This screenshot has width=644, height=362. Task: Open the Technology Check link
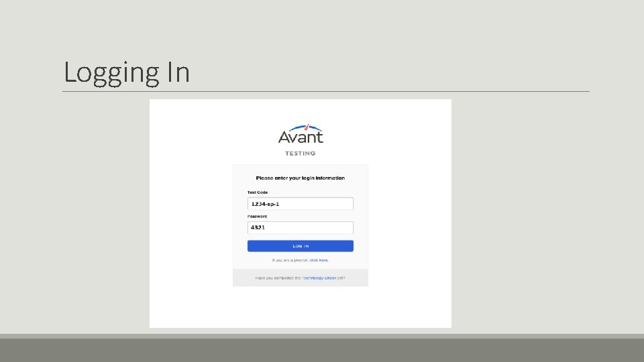[x=319, y=278]
